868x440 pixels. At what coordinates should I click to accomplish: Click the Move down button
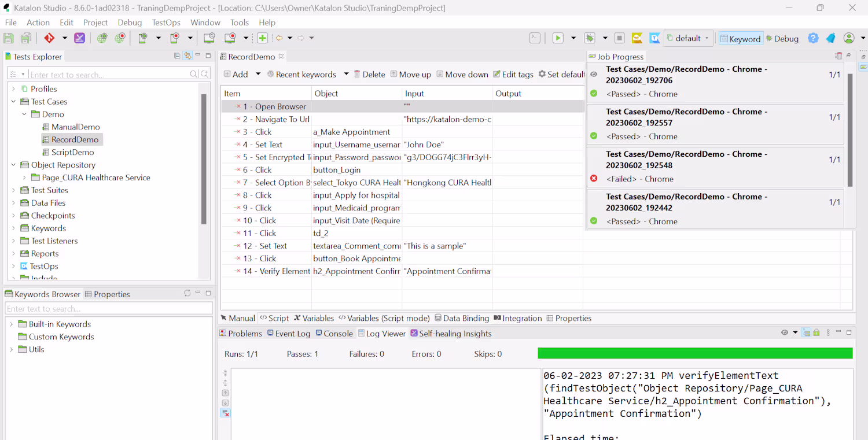[462, 74]
